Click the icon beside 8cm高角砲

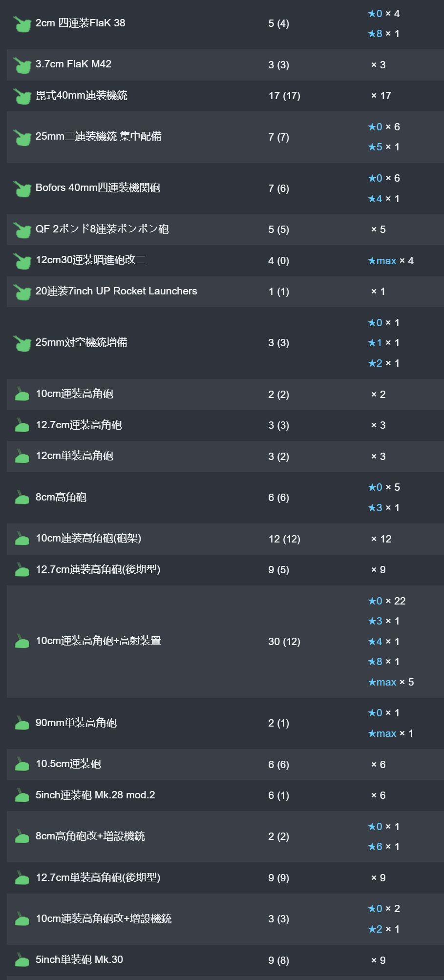click(x=22, y=498)
